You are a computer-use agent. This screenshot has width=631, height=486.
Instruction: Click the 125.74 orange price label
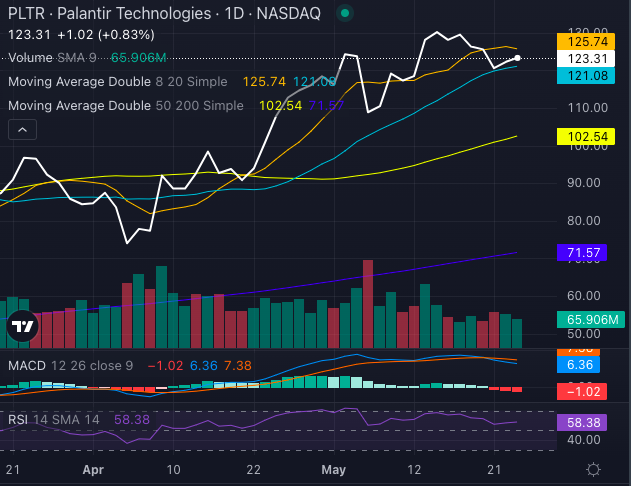(586, 41)
